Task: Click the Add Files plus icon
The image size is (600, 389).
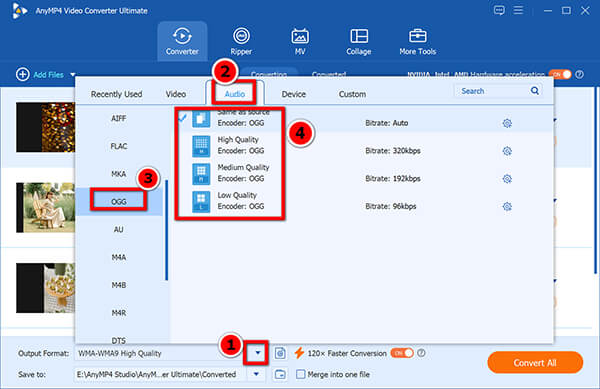Action: (23, 74)
